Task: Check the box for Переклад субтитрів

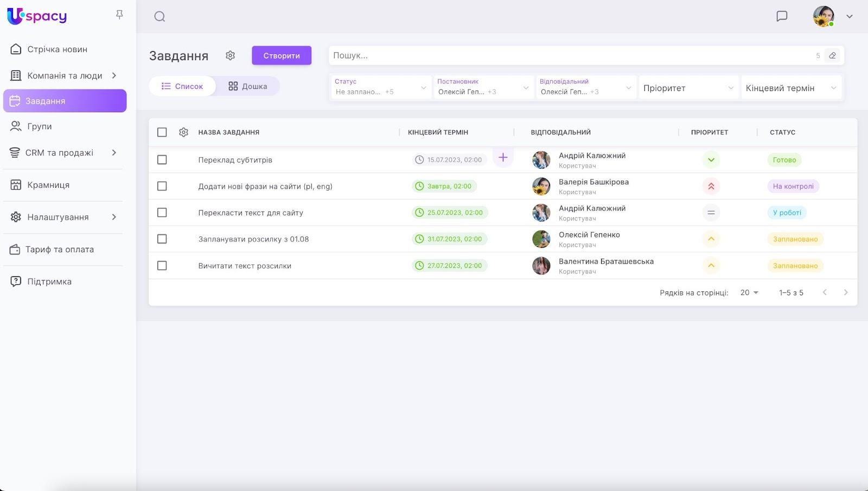Action: click(162, 160)
